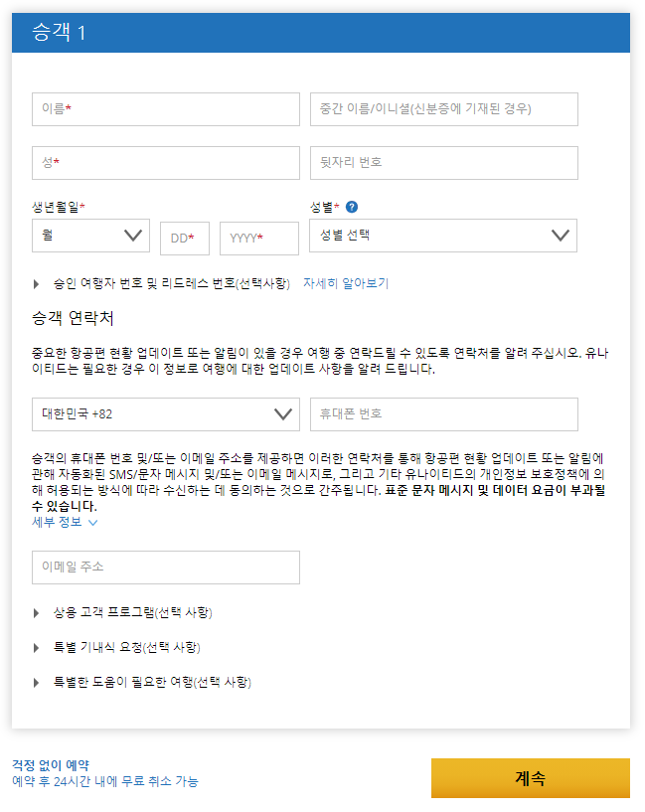Click the 계속 continue button
Image resolution: width=645 pixels, height=812 pixels.
(x=531, y=778)
